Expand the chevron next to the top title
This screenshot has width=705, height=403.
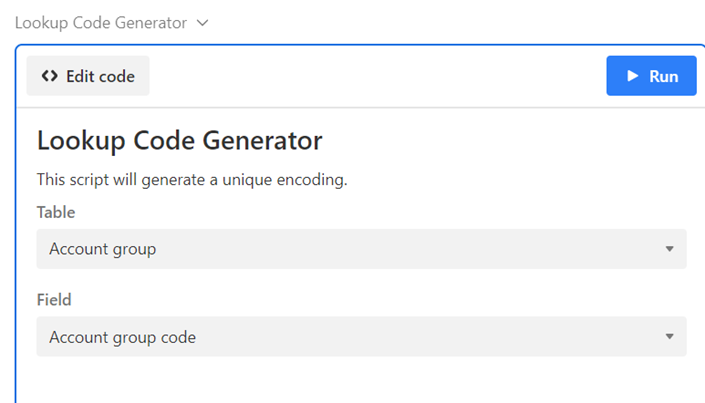click(203, 23)
